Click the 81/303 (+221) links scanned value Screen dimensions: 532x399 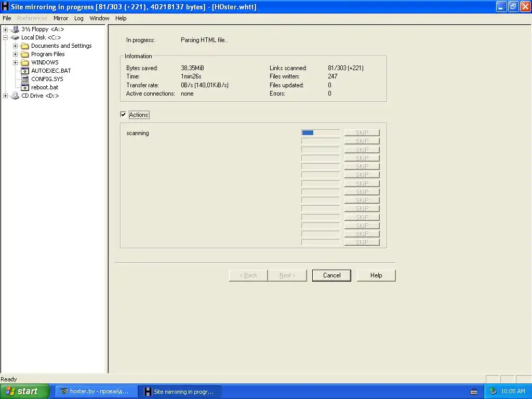pyautogui.click(x=345, y=68)
